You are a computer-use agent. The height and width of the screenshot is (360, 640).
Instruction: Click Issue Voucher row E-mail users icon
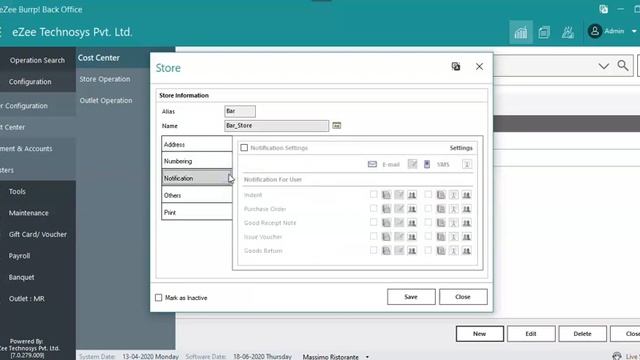pos(412,237)
